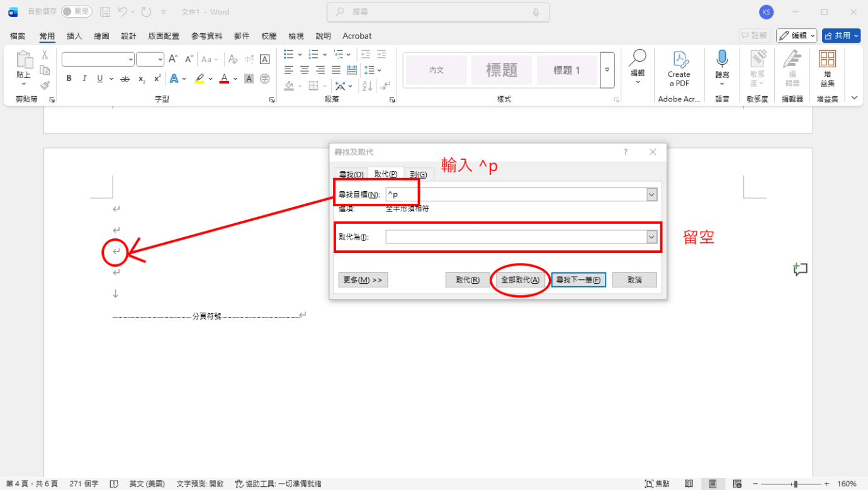Image resolution: width=868 pixels, height=490 pixels.
Task: Switch to the 插入 ribbon tab
Action: click(x=74, y=36)
